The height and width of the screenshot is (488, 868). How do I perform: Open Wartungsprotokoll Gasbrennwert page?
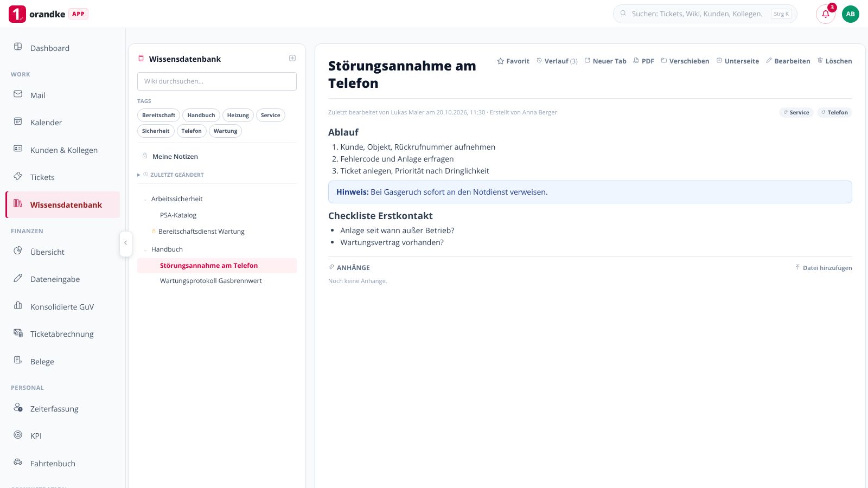pyautogui.click(x=217, y=281)
